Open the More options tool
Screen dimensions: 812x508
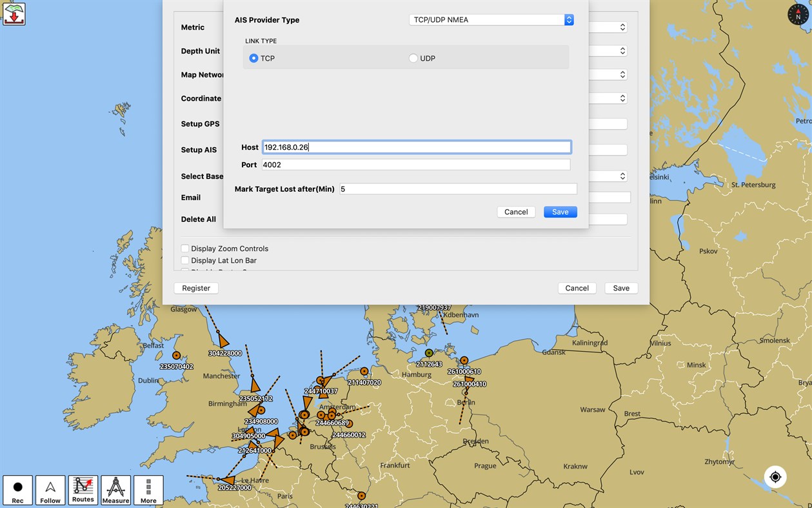[x=148, y=490]
